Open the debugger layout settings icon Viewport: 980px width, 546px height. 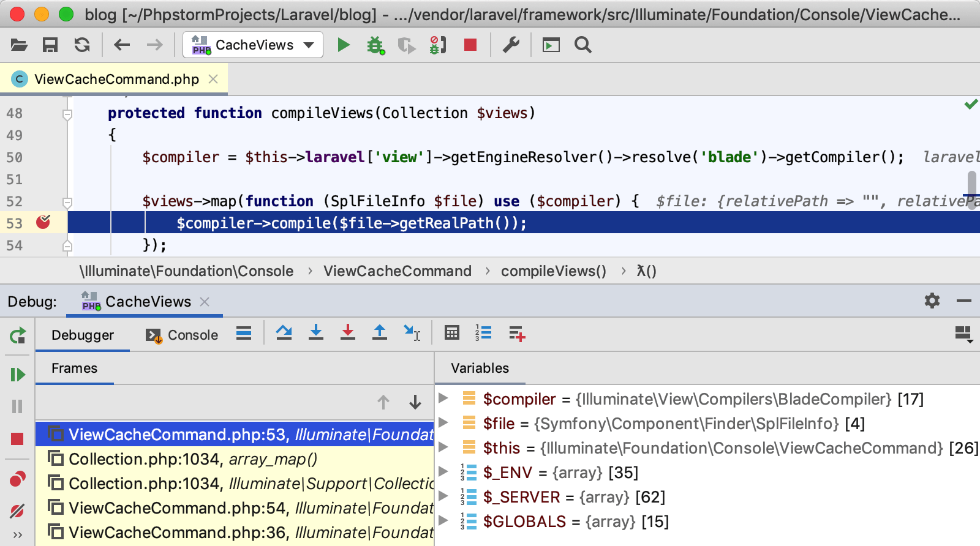[964, 335]
